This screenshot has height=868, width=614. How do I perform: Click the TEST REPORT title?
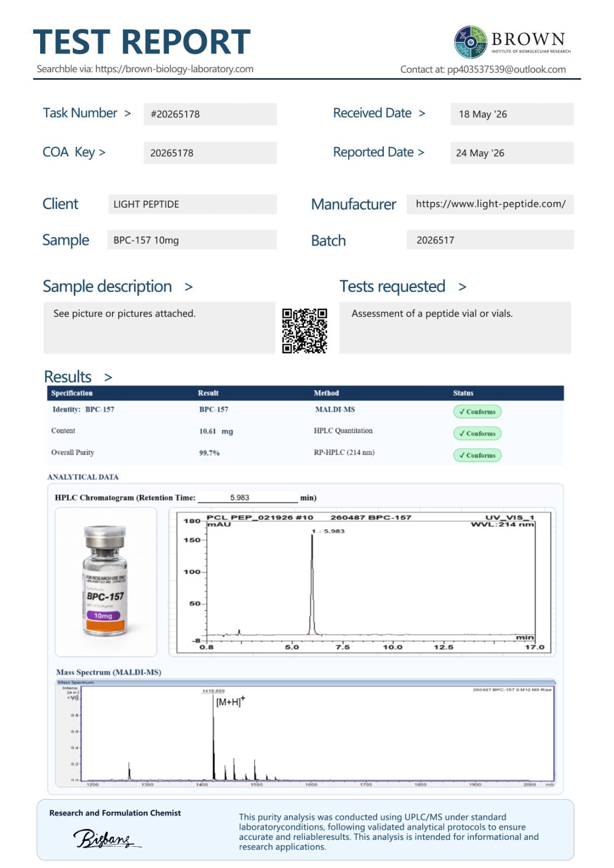(142, 42)
